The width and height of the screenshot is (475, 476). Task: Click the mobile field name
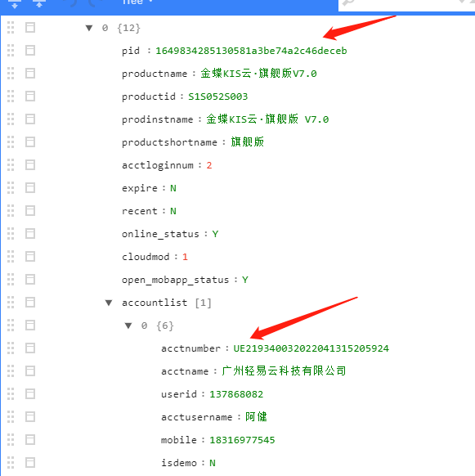point(179,440)
